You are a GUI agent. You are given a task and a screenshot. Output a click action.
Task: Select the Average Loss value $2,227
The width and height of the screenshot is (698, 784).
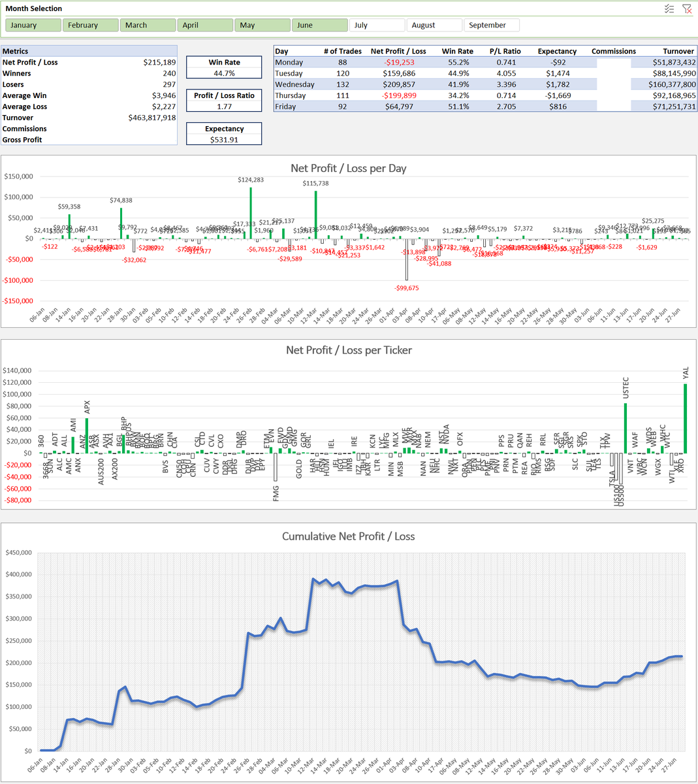(x=164, y=106)
